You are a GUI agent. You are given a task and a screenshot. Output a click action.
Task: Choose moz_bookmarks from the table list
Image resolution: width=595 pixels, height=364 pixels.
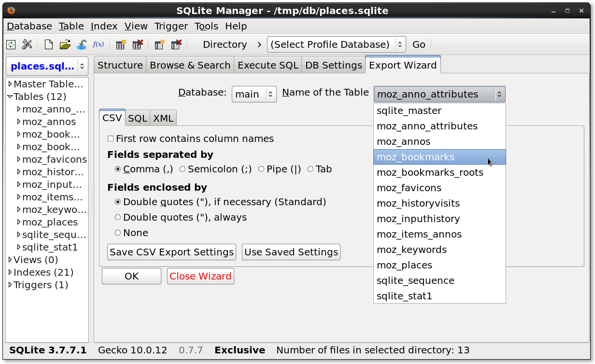click(439, 157)
